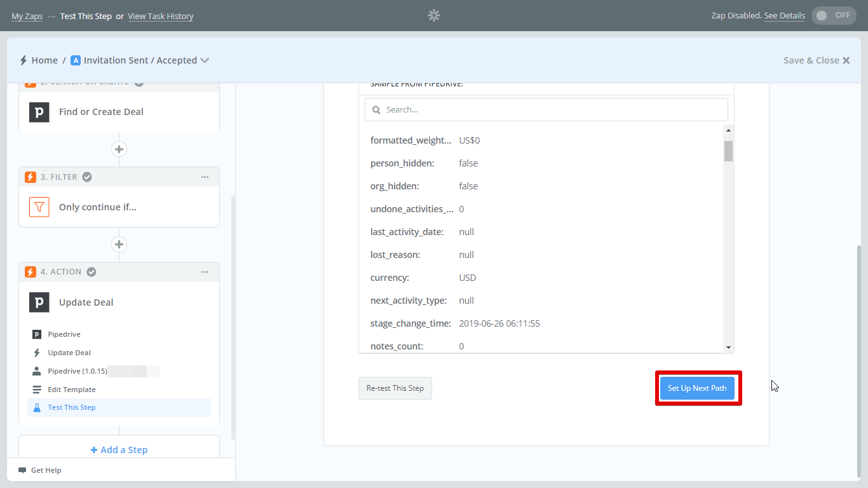Screen dimensions: 868x488
Task: Click the Filter funnel icon
Action: tap(39, 207)
